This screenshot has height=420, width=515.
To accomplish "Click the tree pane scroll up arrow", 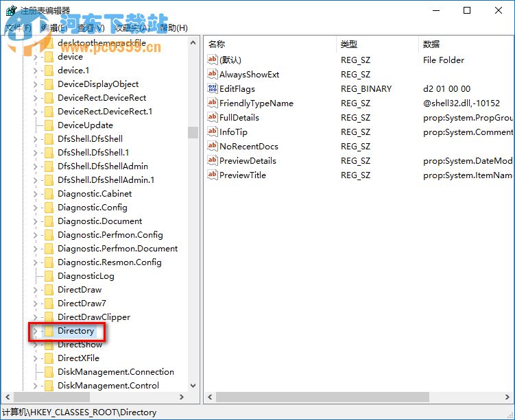I will pyautogui.click(x=193, y=42).
